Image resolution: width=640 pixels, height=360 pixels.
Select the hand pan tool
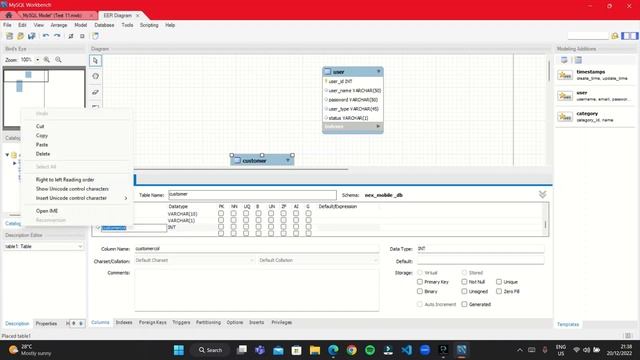click(96, 76)
